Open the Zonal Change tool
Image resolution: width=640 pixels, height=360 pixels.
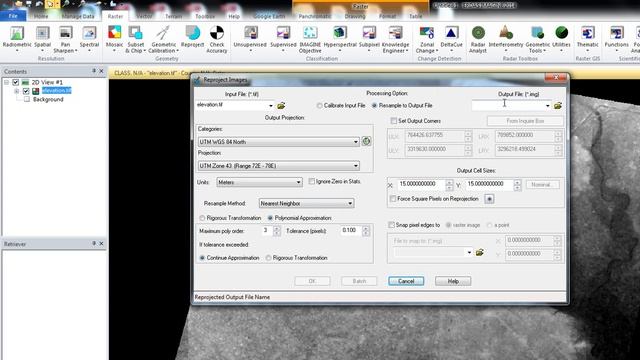427,39
